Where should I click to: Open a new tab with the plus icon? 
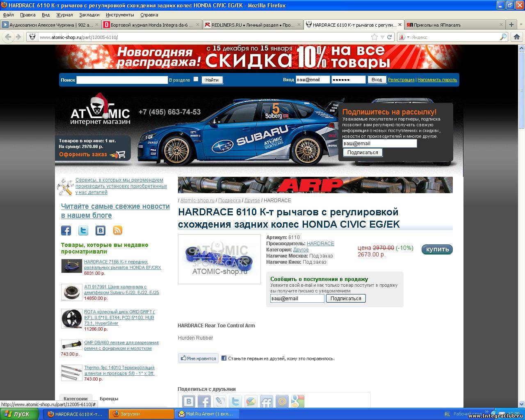tap(511, 25)
